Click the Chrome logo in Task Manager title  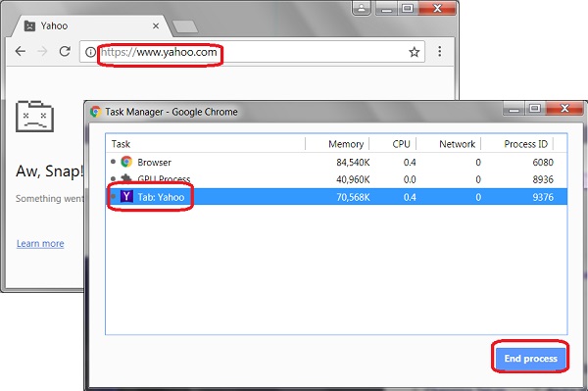point(95,112)
